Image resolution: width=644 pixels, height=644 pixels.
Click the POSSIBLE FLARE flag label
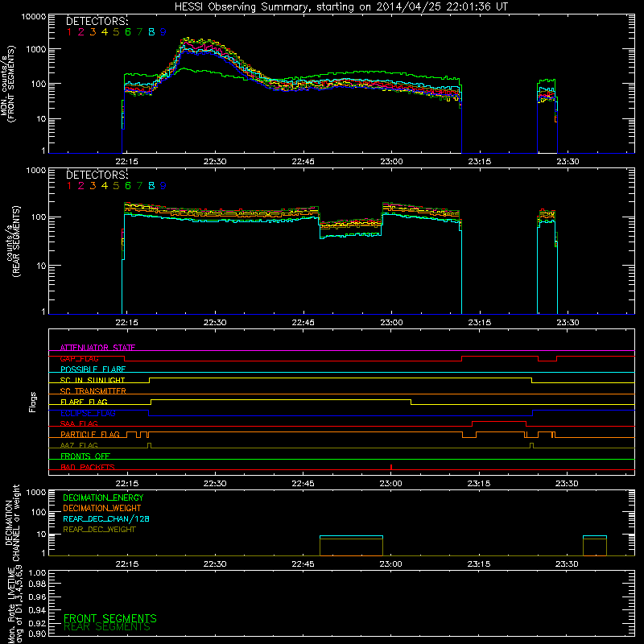tap(93, 369)
